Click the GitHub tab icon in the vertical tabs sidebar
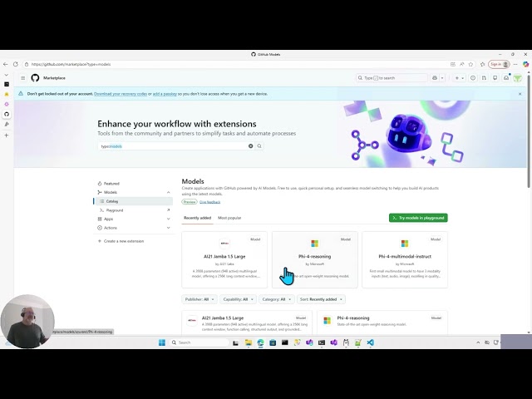 click(x=7, y=114)
